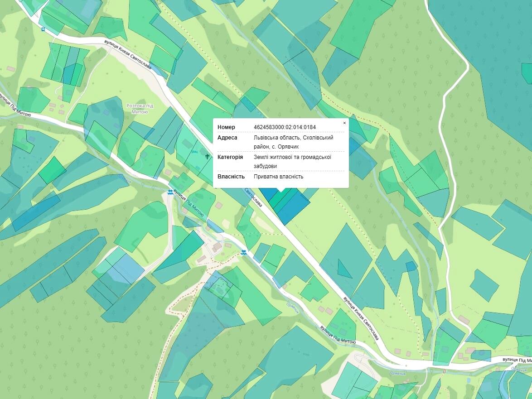Click the Власність field label
The height and width of the screenshot is (399, 532).
(231, 177)
